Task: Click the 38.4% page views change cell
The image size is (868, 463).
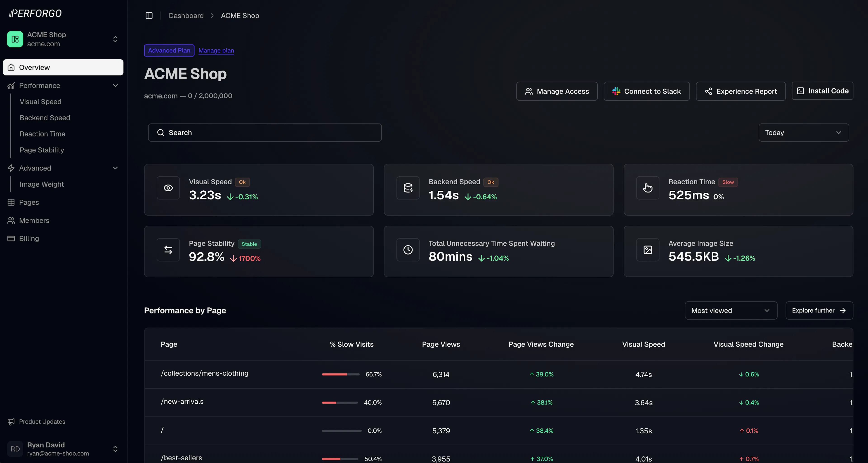Action: (x=541, y=431)
